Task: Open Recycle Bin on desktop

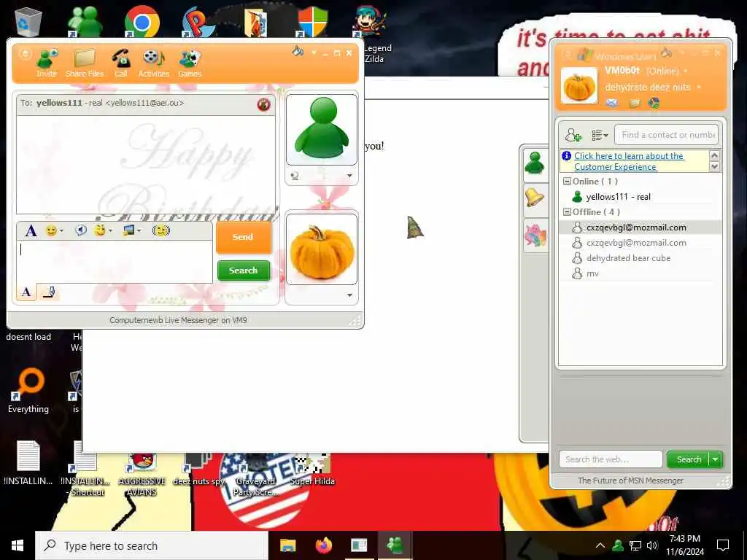Action: pyautogui.click(x=28, y=21)
